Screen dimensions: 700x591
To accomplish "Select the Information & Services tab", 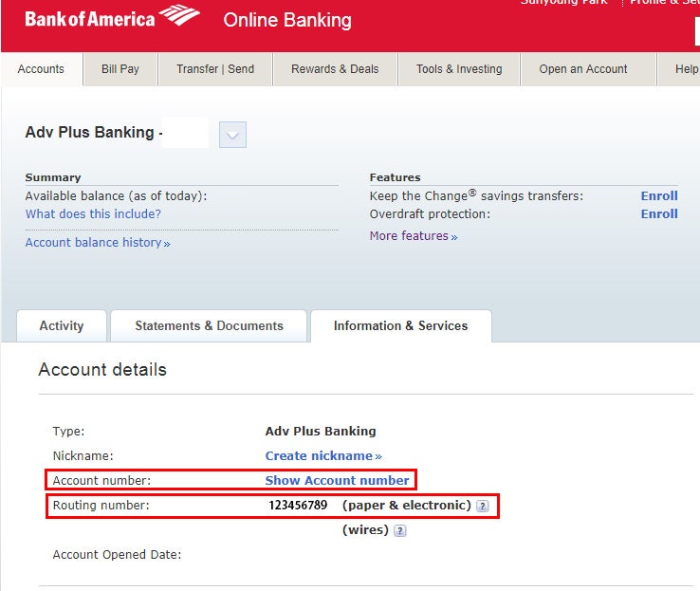I will (x=401, y=325).
